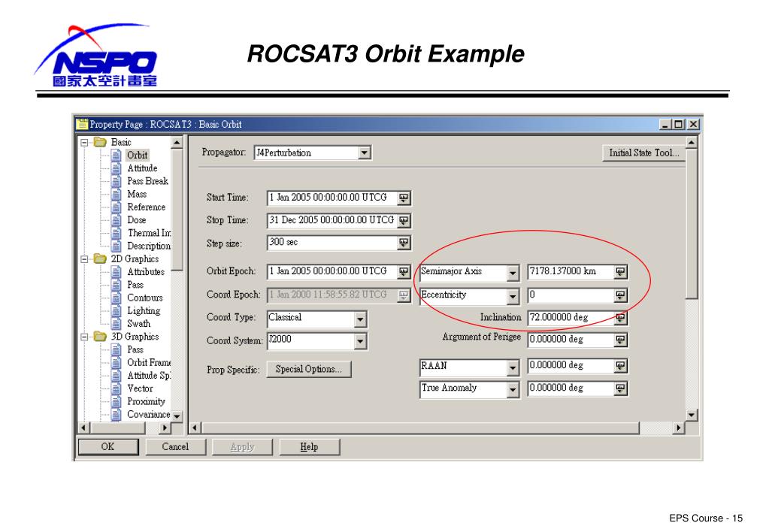Click the Help button
The image size is (769, 532).
click(309, 446)
